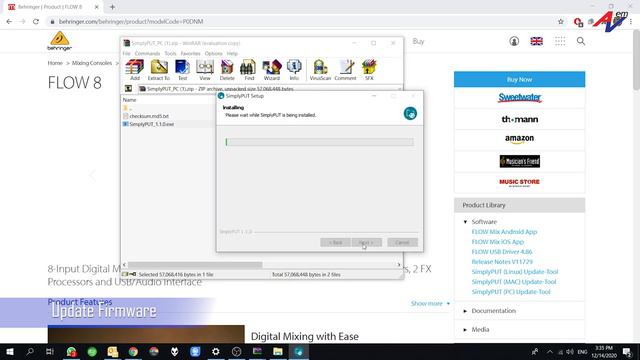Click the Buy item in site navigation

[x=418, y=41]
